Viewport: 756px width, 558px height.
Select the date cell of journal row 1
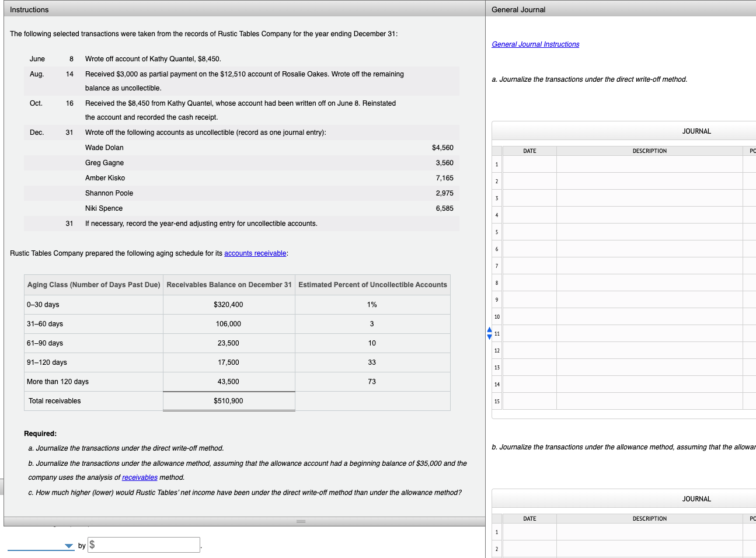click(529, 164)
